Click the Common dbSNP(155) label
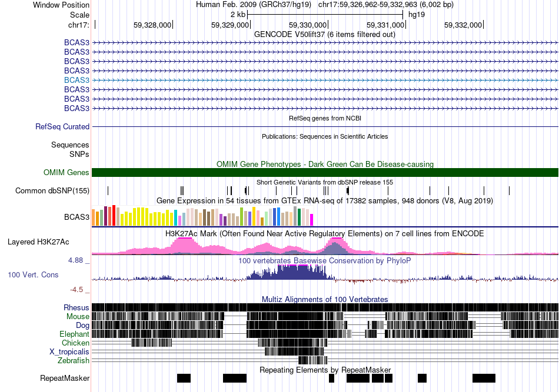Screen dimensions: 559x392 pos(52,191)
